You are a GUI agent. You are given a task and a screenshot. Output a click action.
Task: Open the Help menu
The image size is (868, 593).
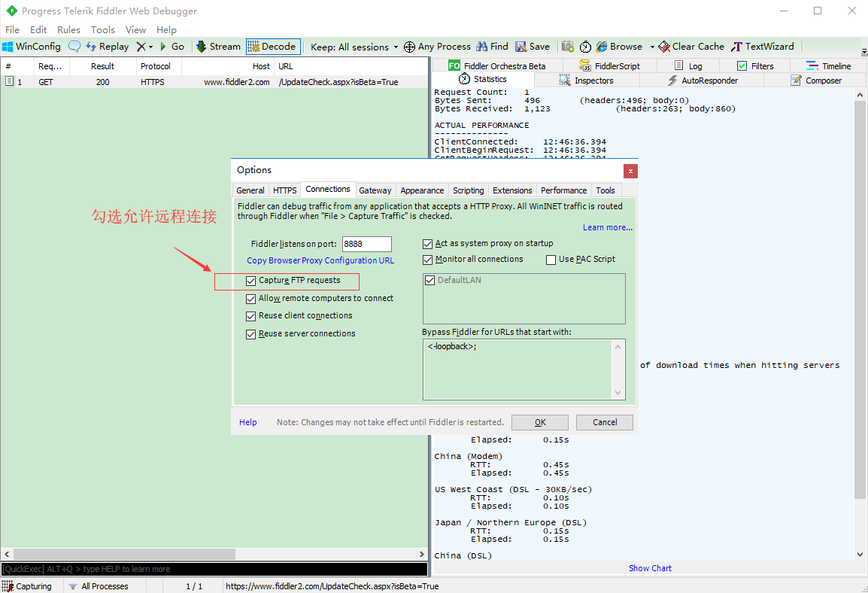coord(166,29)
